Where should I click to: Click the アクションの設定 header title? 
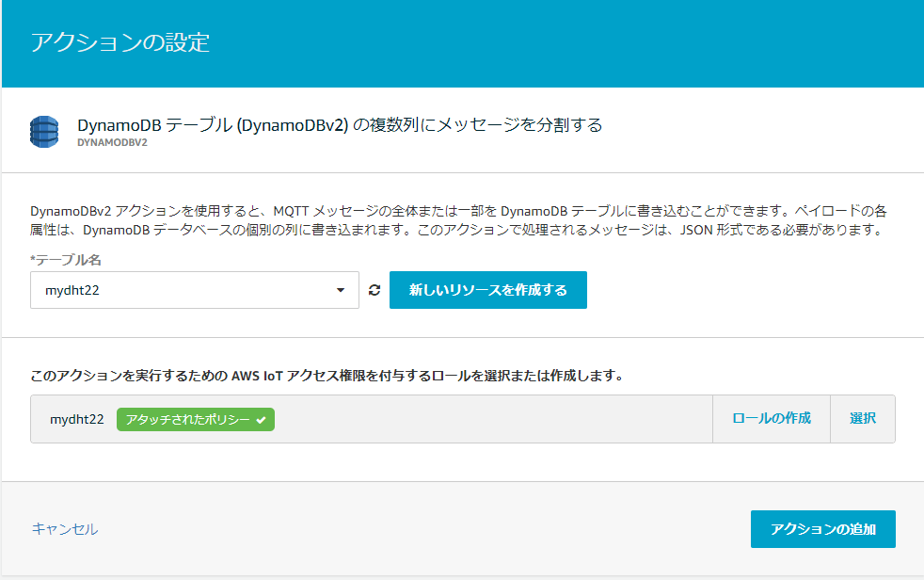point(120,42)
